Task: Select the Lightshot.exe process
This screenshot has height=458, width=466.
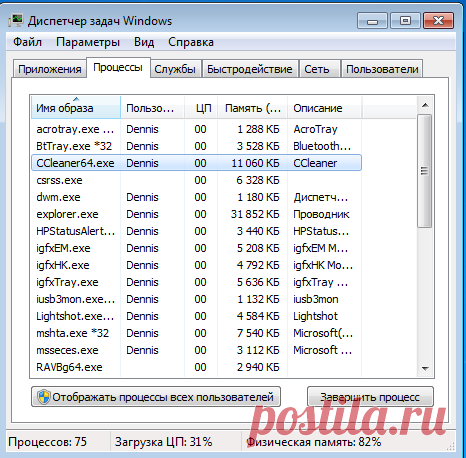Action: (196, 316)
